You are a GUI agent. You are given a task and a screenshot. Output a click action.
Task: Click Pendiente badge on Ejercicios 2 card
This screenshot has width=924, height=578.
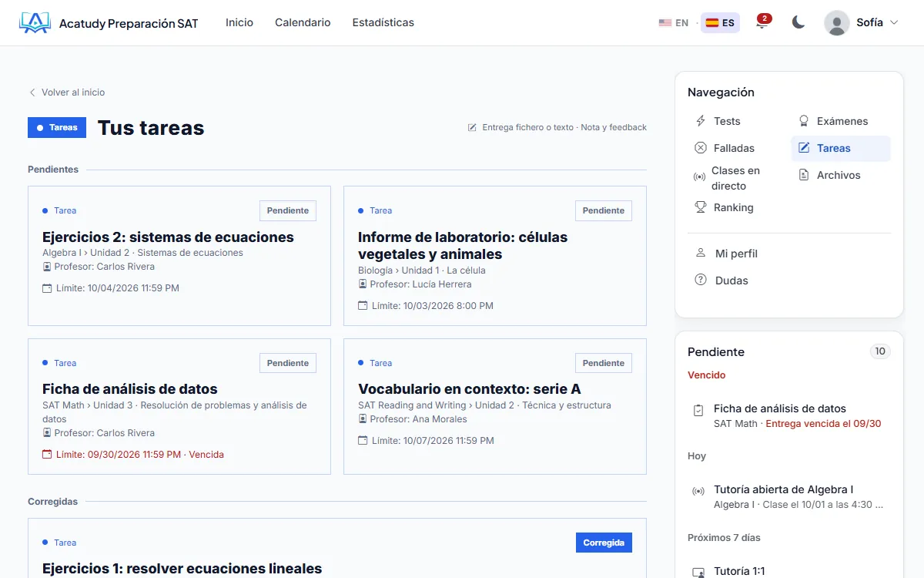tap(288, 210)
